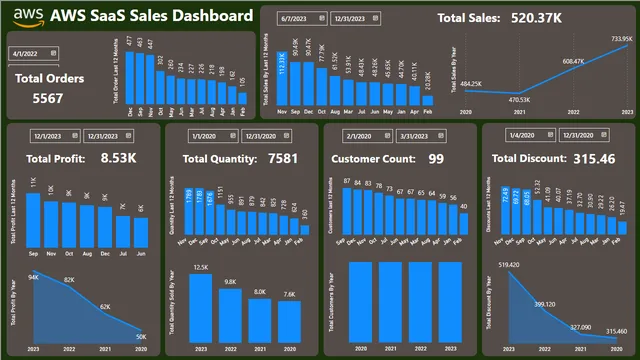The height and width of the screenshot is (360, 640).
Task: Select Nov bar labeled 1769 in Quantity chart
Action: click(189, 211)
